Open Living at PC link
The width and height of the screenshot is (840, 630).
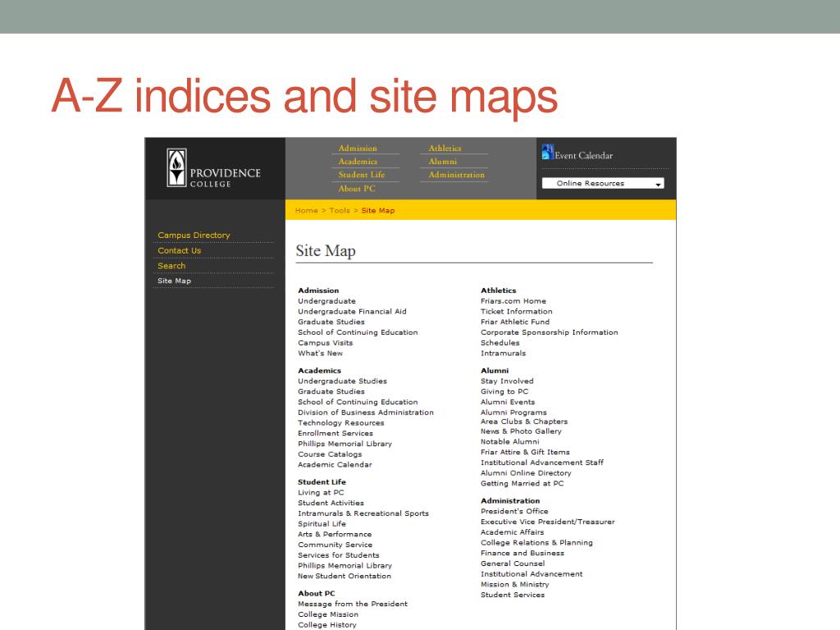point(321,492)
